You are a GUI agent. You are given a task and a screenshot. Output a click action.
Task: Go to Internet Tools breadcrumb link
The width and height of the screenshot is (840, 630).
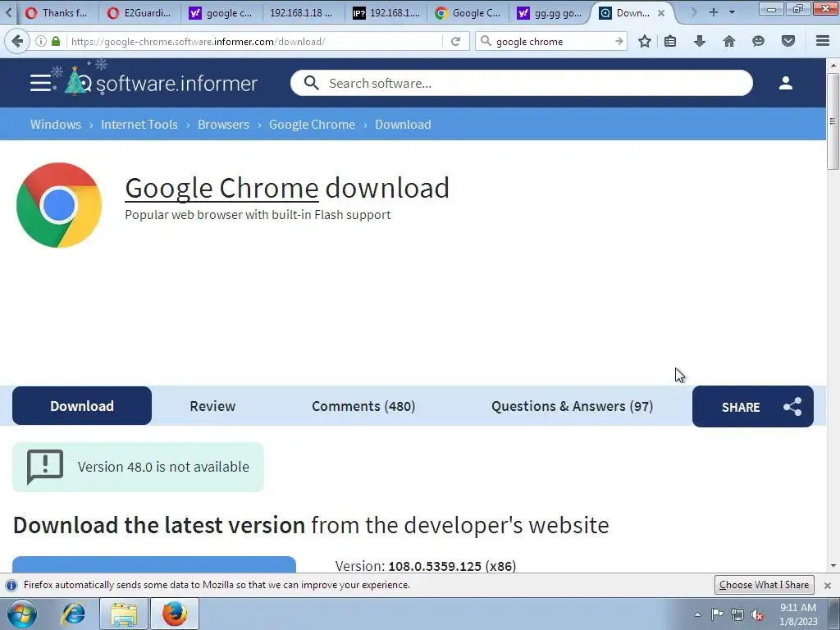pyautogui.click(x=139, y=125)
